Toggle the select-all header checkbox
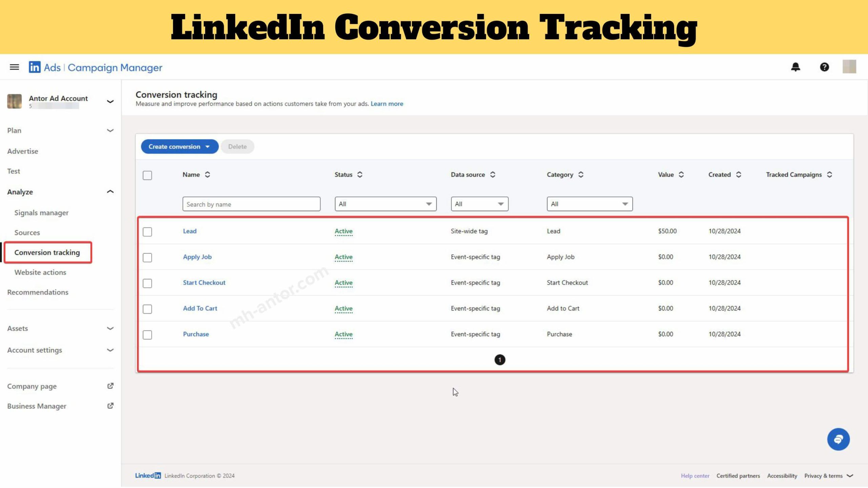Image resolution: width=868 pixels, height=488 pixels. tap(147, 175)
